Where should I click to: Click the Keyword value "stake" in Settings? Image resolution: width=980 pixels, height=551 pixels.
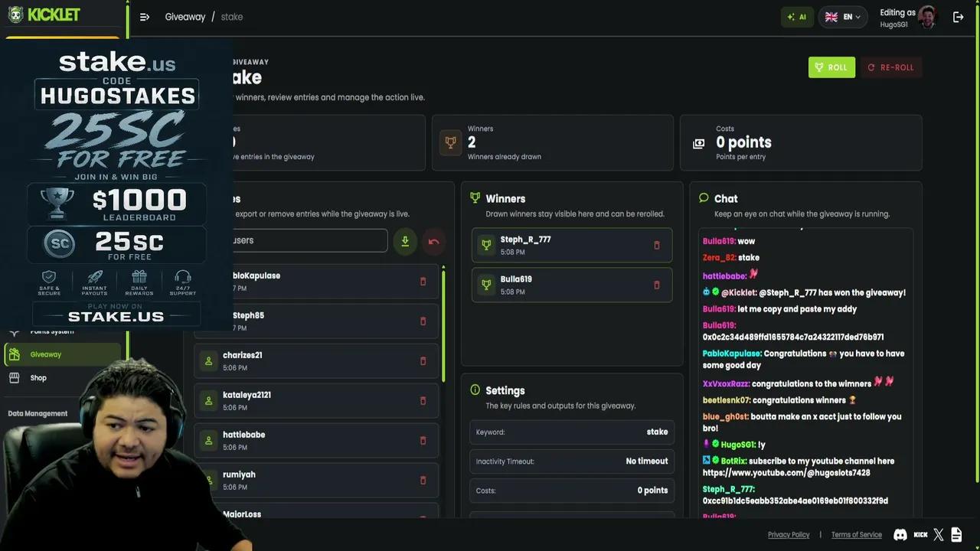click(657, 432)
